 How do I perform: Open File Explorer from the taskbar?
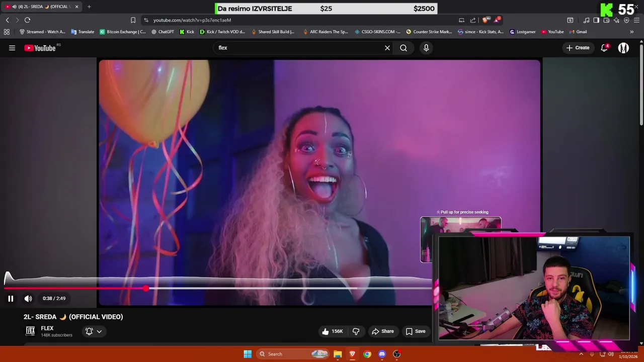[x=338, y=354]
